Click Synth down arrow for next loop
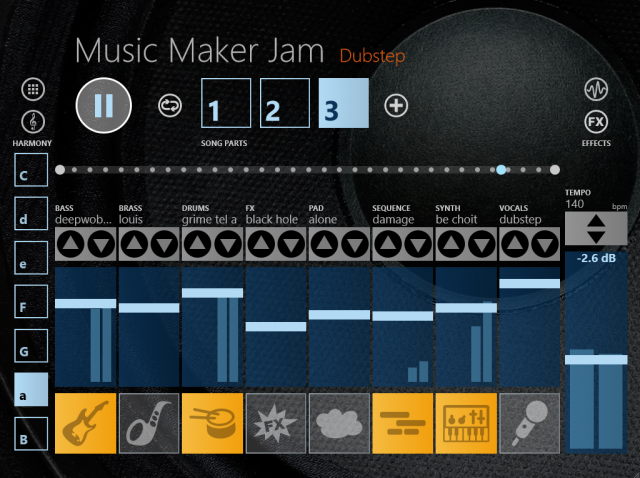Image resolution: width=640 pixels, height=478 pixels. [x=482, y=244]
